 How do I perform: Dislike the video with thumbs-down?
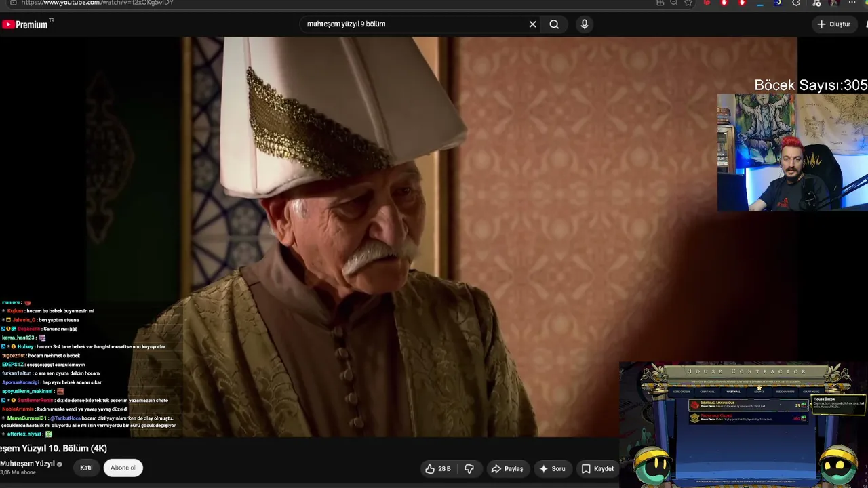(469, 468)
